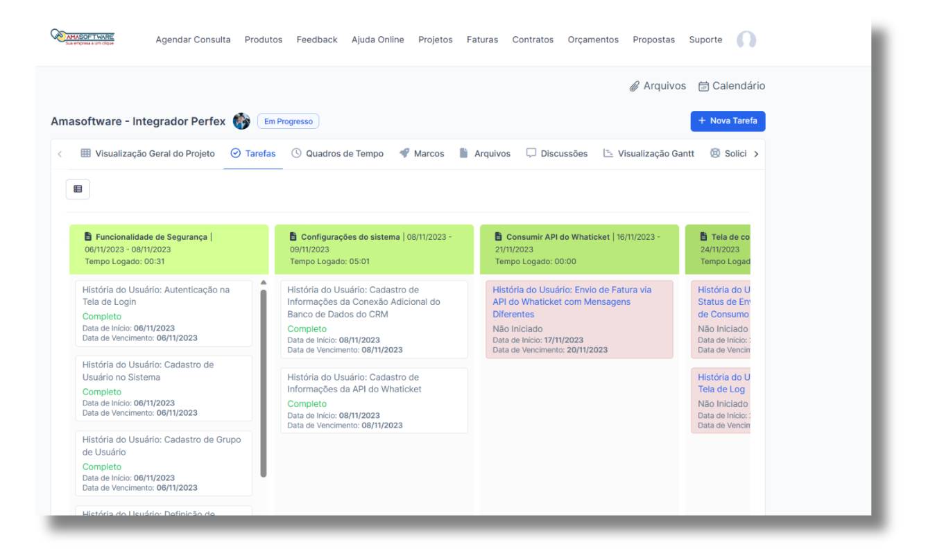Toggle the list view icon button
The image size is (935, 560).
(x=78, y=189)
